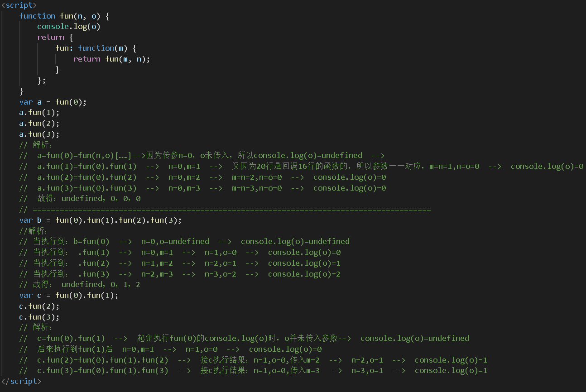
Task: Click the a.fun(2); statement
Action: pos(39,123)
